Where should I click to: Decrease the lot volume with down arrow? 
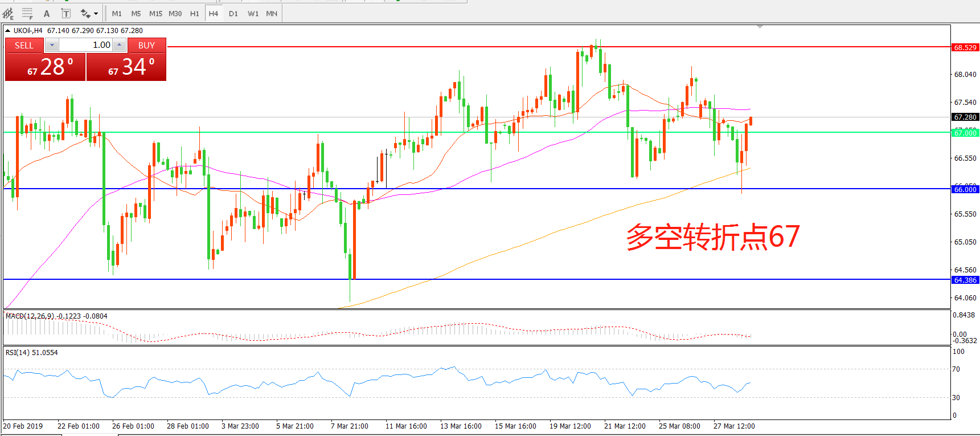pyautogui.click(x=52, y=45)
